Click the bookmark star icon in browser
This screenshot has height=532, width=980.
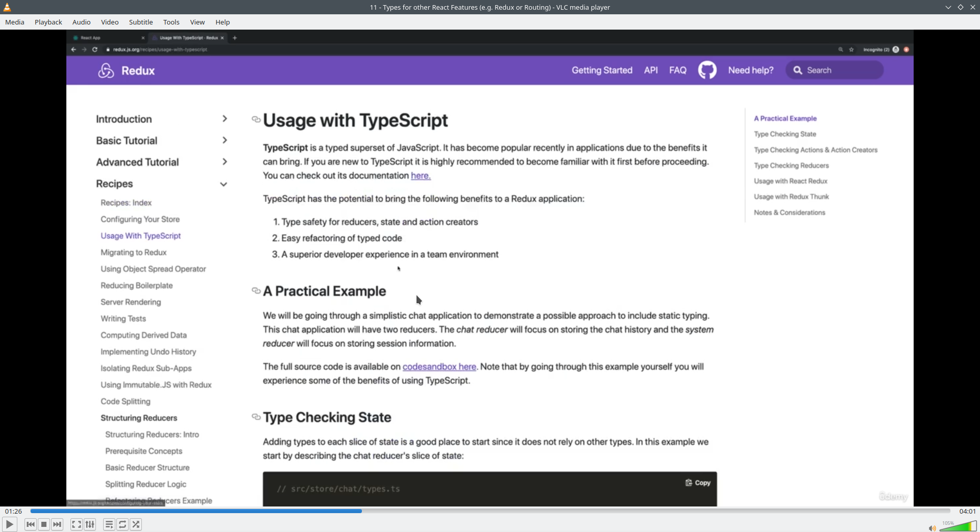click(x=851, y=50)
